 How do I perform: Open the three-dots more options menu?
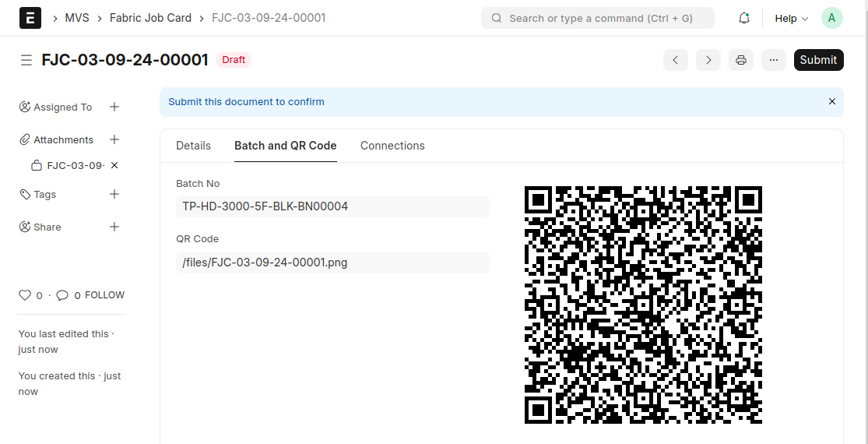(x=773, y=60)
